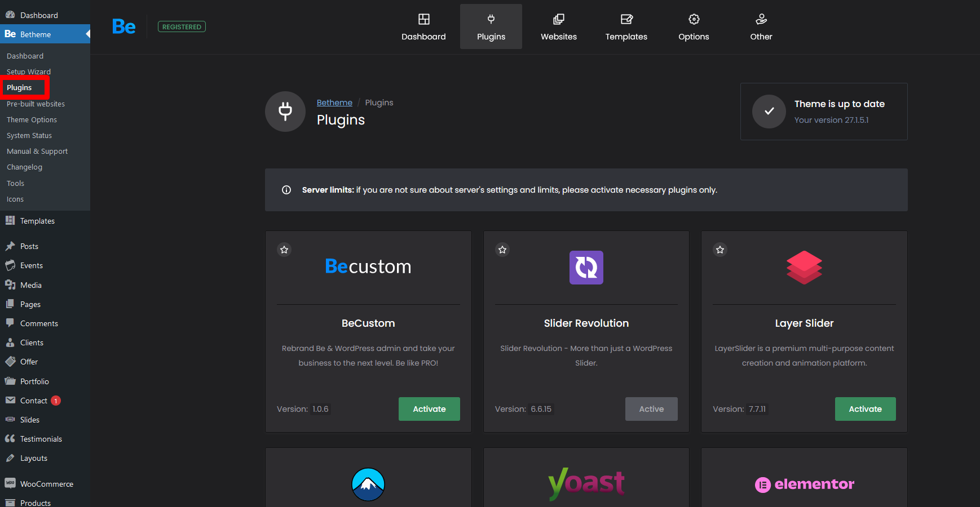Click the REGISTERED status badge
Image resolution: width=980 pixels, height=507 pixels.
[x=182, y=26]
